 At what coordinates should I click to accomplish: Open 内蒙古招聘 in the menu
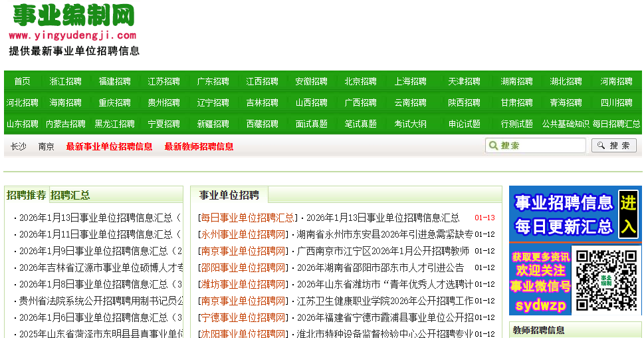[x=65, y=124]
